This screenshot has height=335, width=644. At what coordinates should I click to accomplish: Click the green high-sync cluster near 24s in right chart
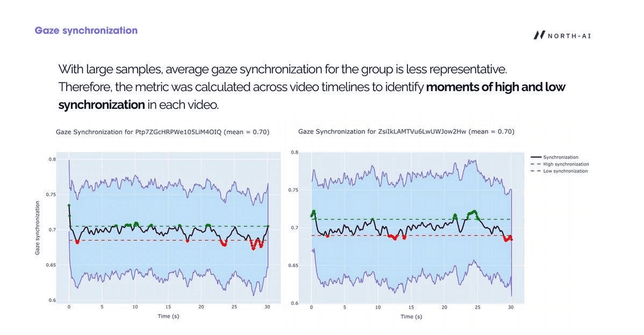[473, 213]
